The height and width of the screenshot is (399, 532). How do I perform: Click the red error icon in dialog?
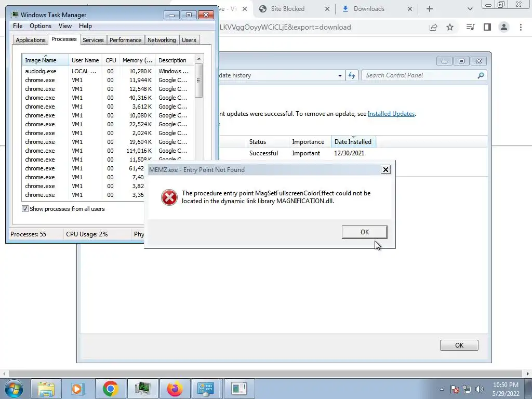[x=169, y=197]
